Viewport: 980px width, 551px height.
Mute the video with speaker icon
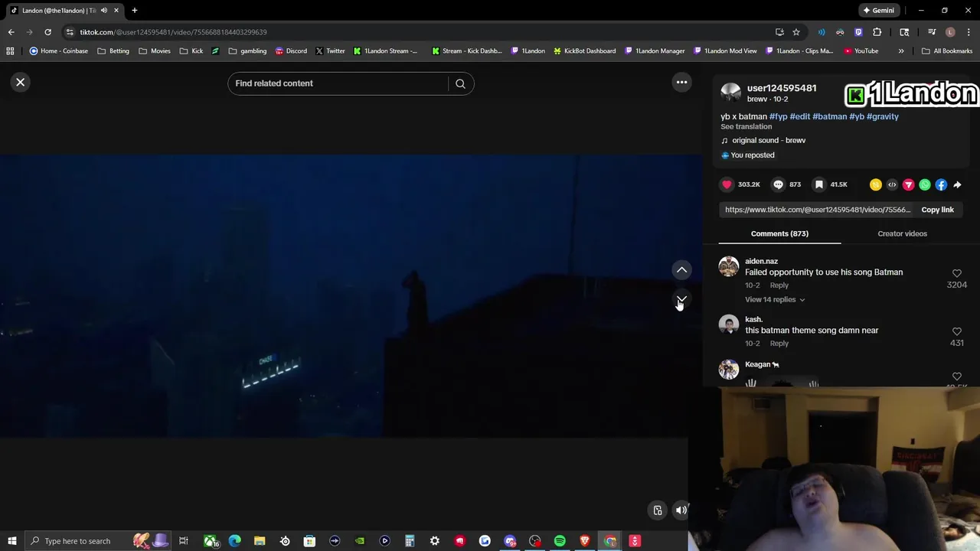(x=681, y=510)
